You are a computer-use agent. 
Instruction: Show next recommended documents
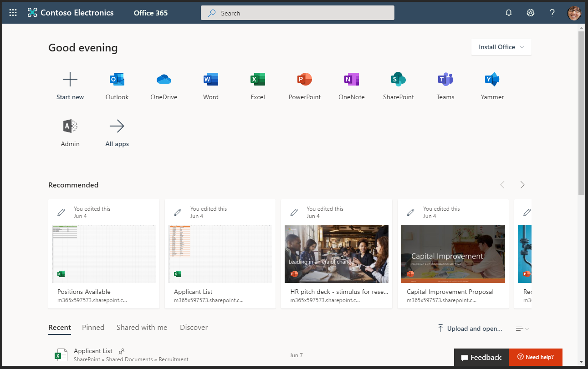click(522, 185)
